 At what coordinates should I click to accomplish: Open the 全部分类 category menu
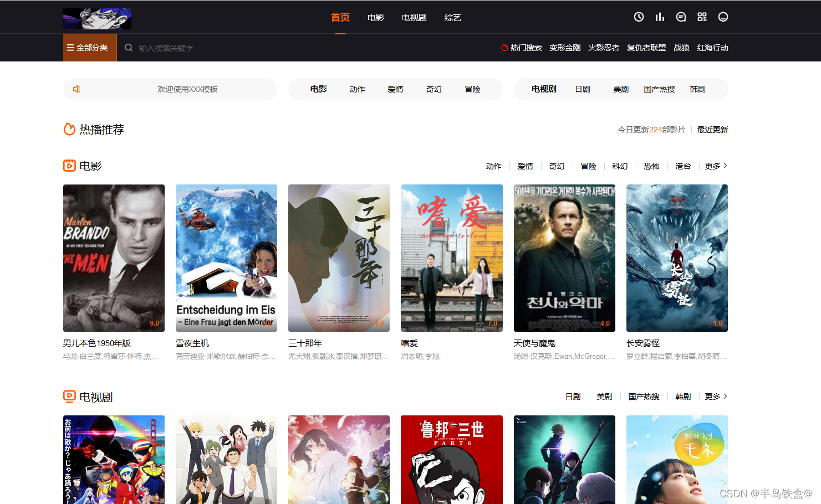[x=90, y=48]
